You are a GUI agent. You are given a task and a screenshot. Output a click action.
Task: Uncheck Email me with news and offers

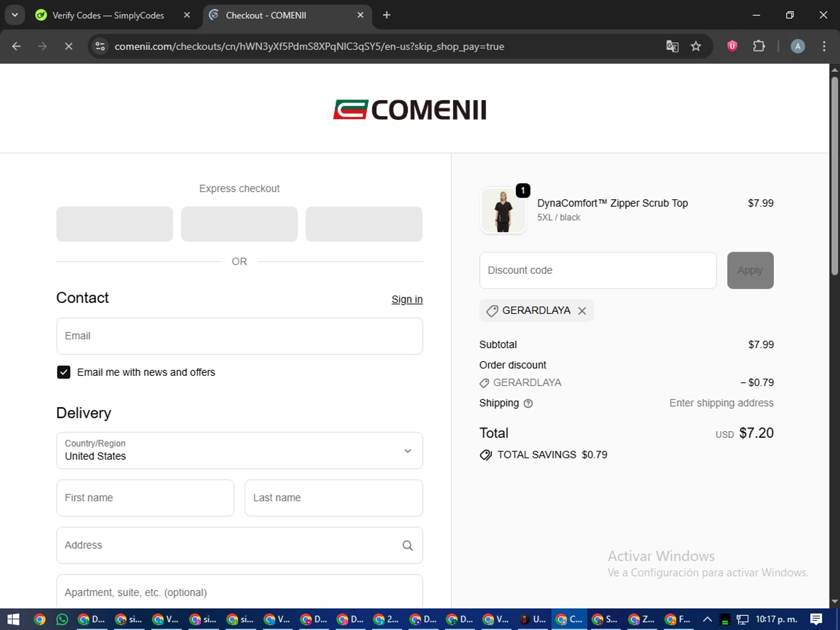pos(64,372)
